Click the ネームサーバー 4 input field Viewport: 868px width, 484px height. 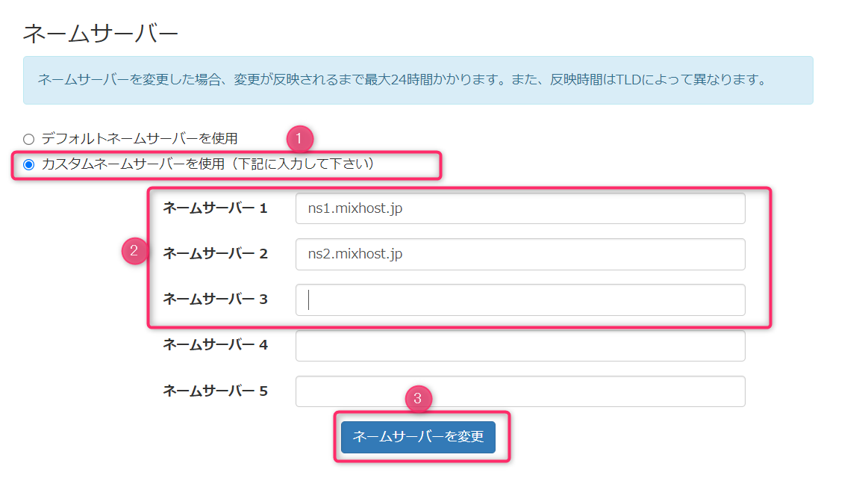[x=520, y=346]
